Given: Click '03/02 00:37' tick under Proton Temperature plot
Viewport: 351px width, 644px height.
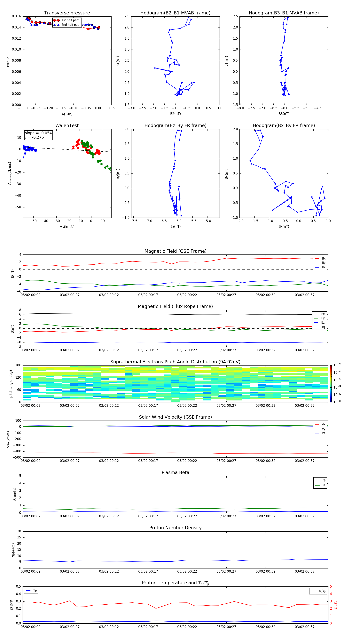Looking at the screenshot, I should coord(305,627).
